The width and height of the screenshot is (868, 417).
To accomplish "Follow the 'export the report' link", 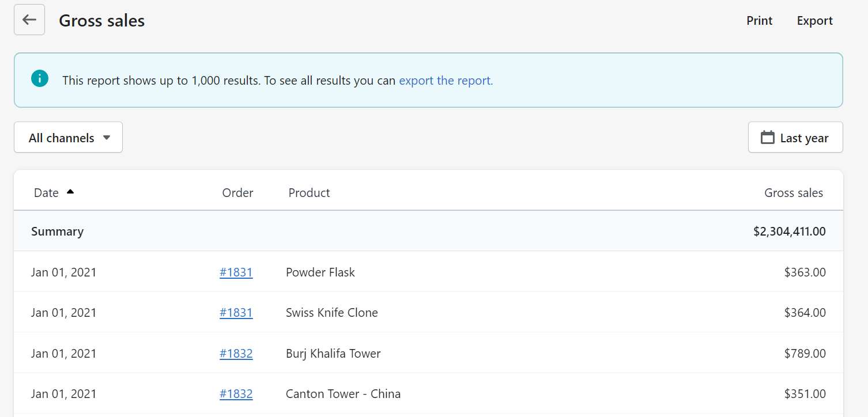I will click(x=446, y=81).
